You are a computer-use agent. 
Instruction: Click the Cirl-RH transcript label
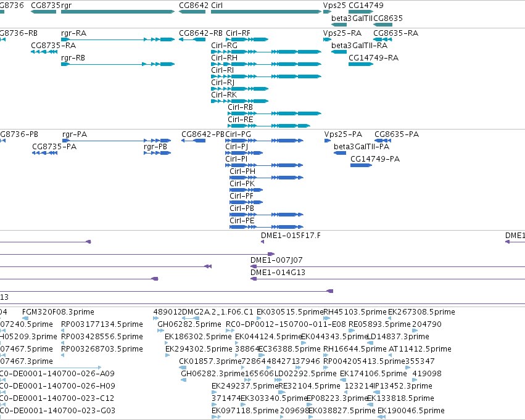tap(224, 58)
